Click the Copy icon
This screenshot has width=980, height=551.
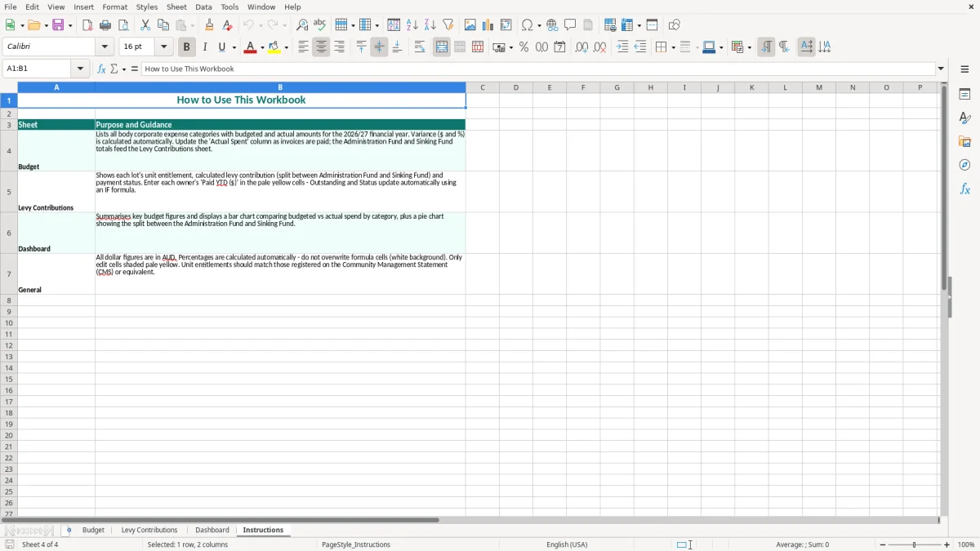[x=163, y=25]
